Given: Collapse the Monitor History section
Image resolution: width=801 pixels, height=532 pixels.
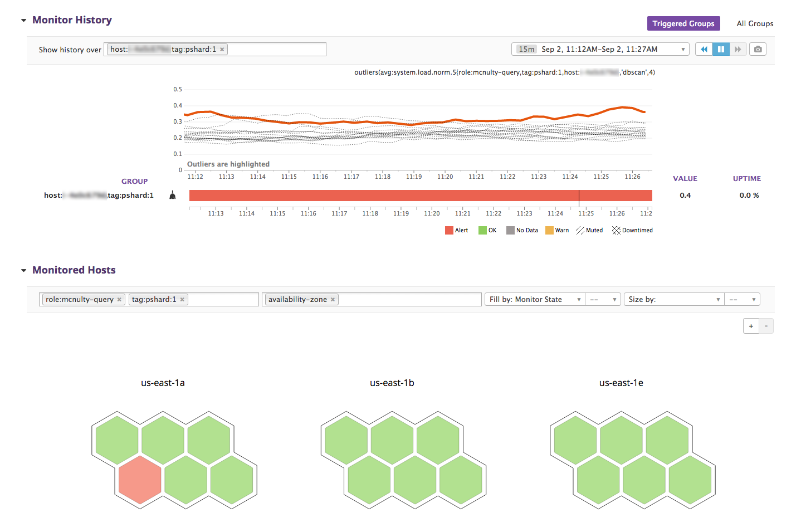Looking at the screenshot, I should click(x=23, y=21).
